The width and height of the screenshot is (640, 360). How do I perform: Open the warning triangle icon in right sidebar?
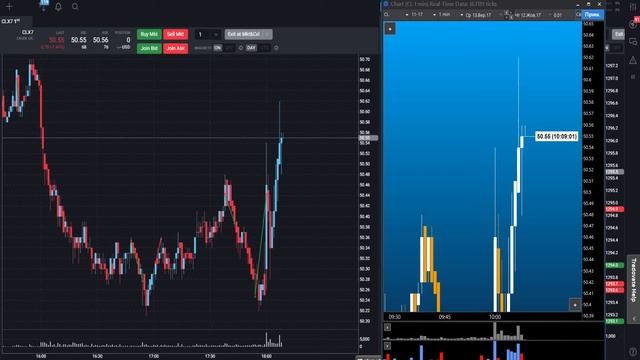pyautogui.click(x=633, y=60)
